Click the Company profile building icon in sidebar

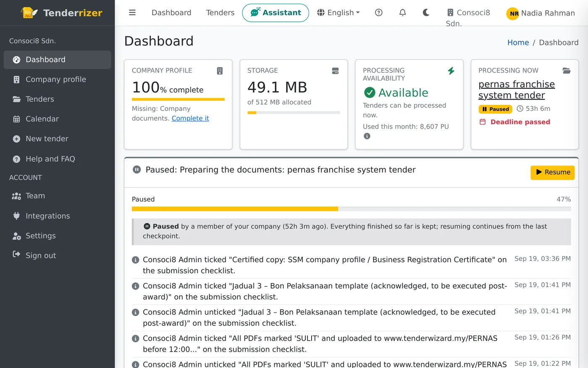[x=16, y=79]
